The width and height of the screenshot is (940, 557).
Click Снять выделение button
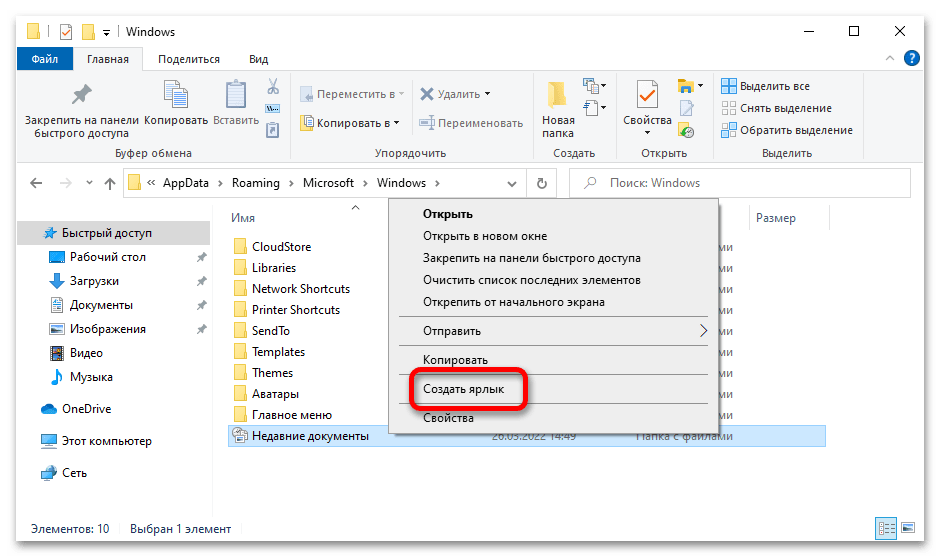777,109
